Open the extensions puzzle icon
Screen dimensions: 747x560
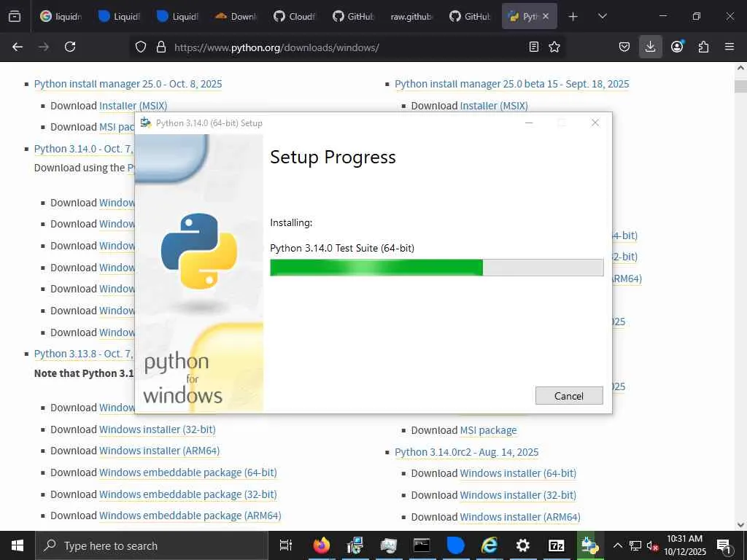pos(703,47)
